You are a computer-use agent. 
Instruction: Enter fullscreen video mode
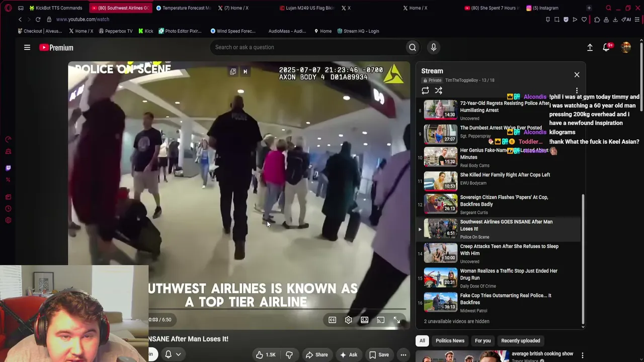tap(396, 320)
